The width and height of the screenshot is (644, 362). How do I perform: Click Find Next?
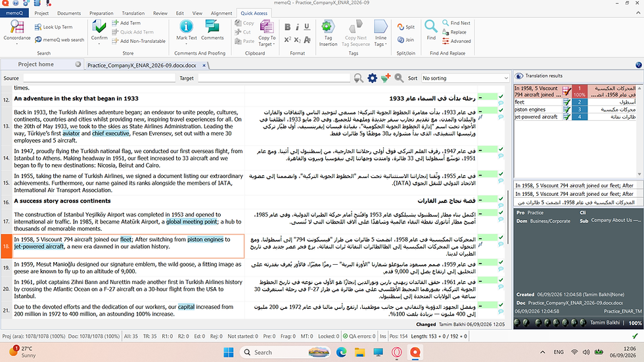click(x=456, y=23)
